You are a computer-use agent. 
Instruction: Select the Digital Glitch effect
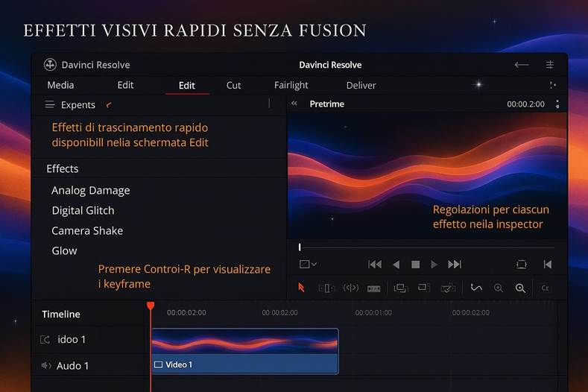click(x=83, y=210)
